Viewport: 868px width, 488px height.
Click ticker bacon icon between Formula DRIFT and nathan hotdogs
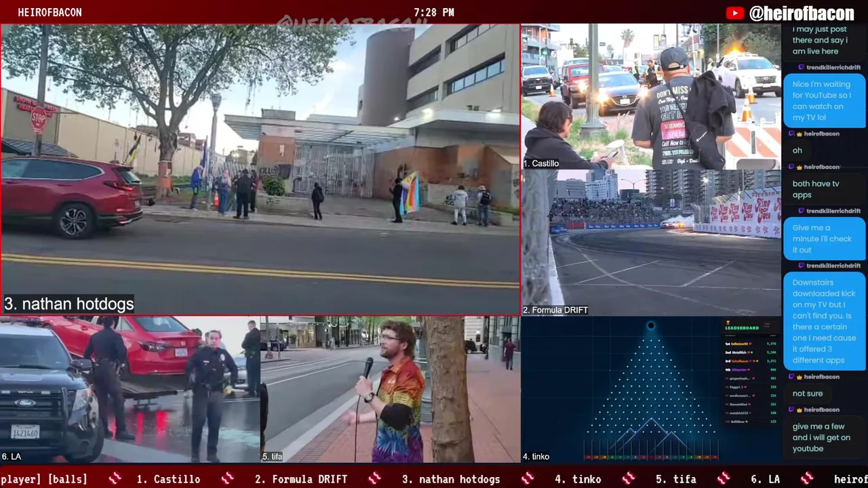[x=374, y=479]
